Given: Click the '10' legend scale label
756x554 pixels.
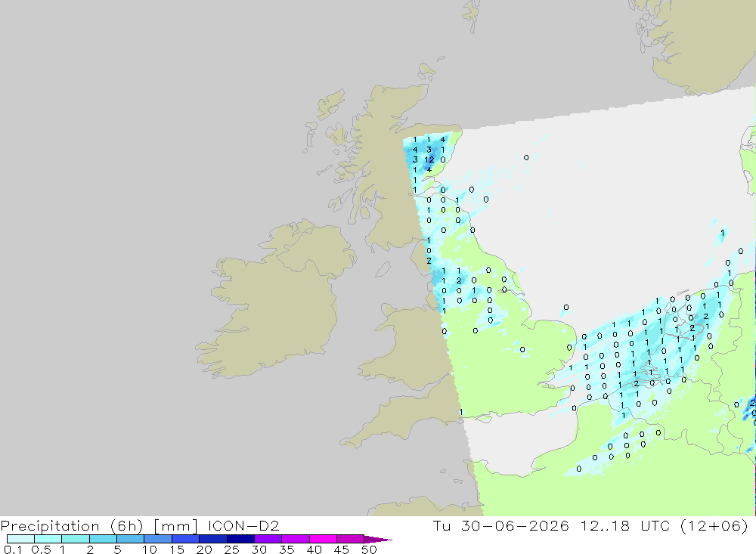Looking at the screenshot, I should point(150,549).
